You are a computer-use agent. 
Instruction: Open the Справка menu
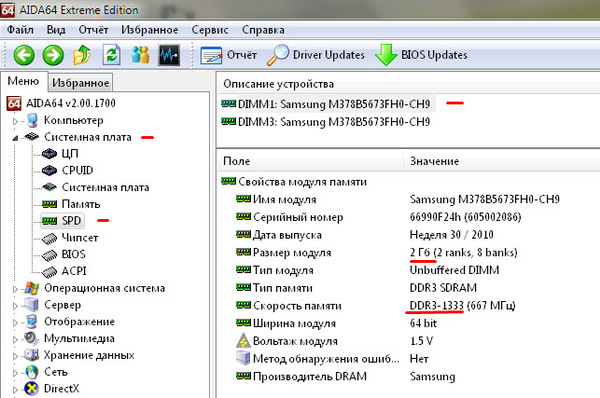[263, 30]
